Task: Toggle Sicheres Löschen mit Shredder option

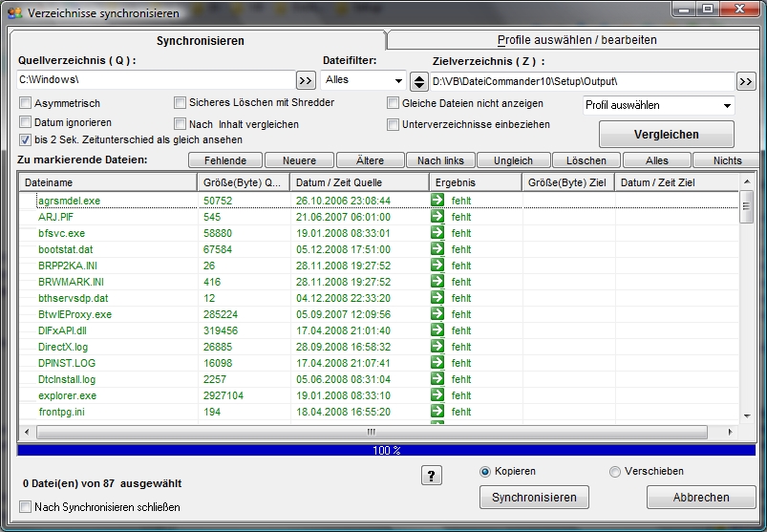Action: (181, 103)
